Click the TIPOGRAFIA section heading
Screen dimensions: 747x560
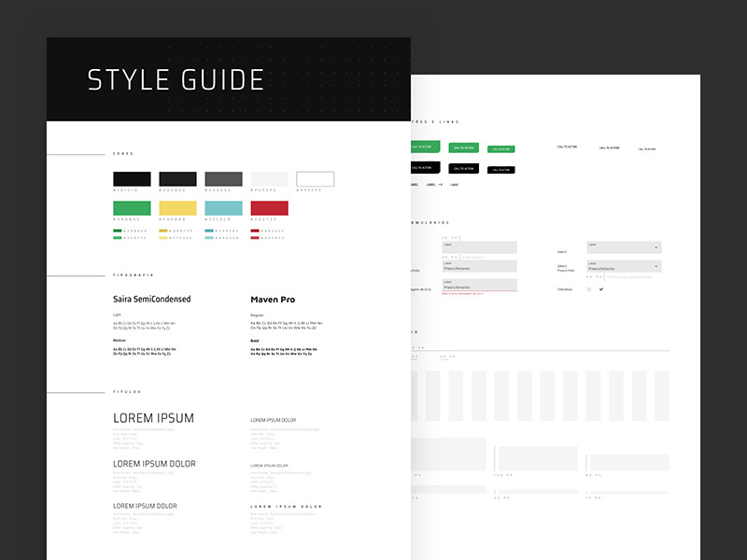point(134,275)
